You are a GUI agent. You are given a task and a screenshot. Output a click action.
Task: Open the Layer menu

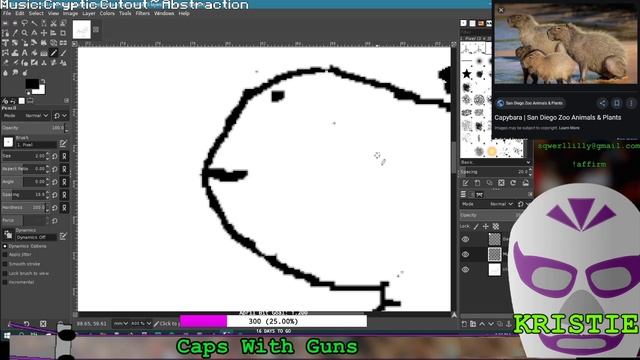click(89, 13)
